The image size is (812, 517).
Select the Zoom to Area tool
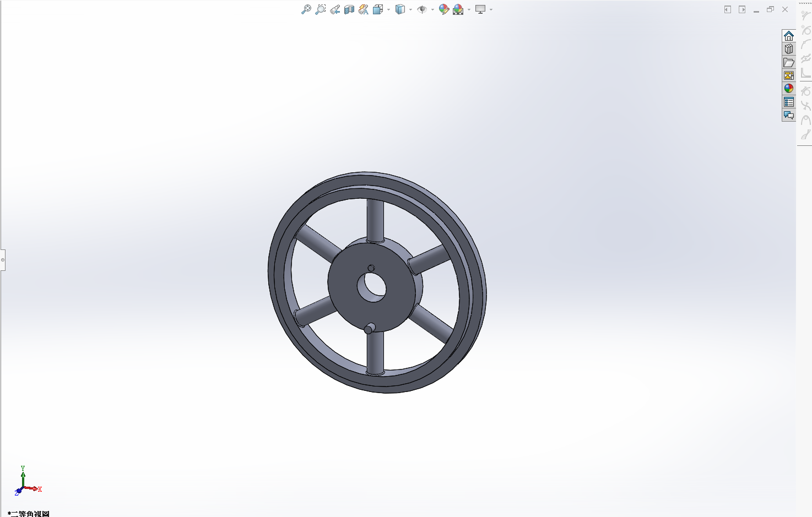(x=321, y=9)
